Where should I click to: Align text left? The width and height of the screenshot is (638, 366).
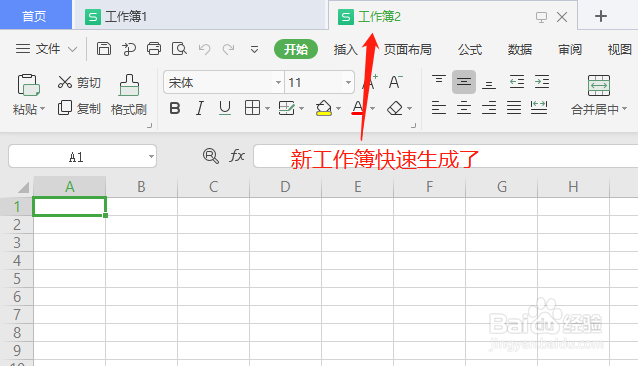[439, 108]
